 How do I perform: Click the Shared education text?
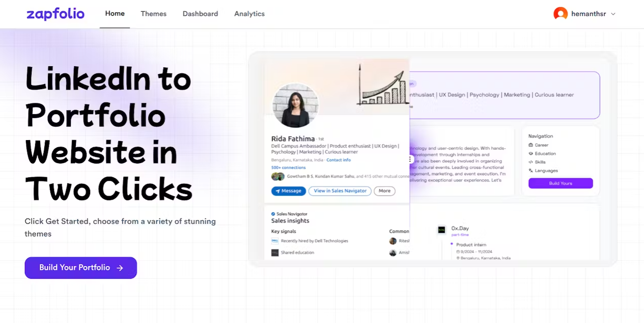coord(297,253)
